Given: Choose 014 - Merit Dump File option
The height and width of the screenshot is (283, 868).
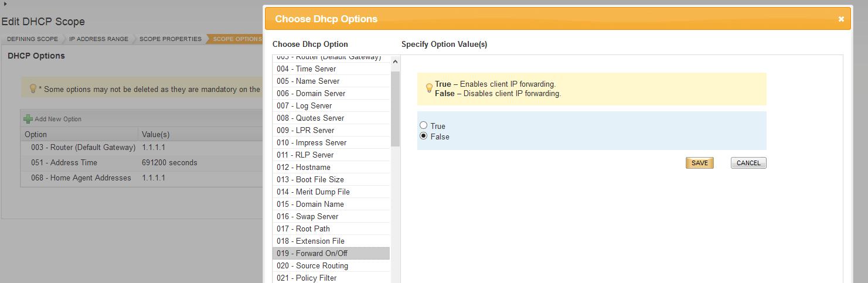Looking at the screenshot, I should tap(331, 192).
